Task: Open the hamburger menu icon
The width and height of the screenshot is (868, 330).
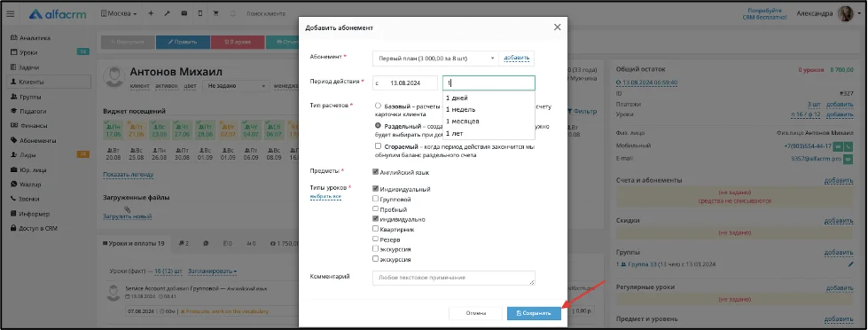Action: click(x=10, y=14)
